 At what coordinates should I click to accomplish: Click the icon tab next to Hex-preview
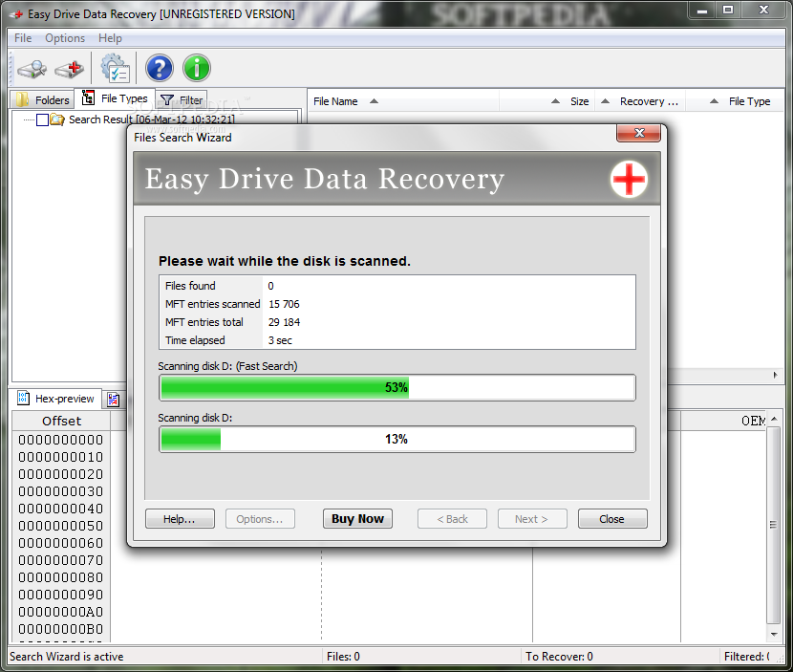pyautogui.click(x=114, y=400)
